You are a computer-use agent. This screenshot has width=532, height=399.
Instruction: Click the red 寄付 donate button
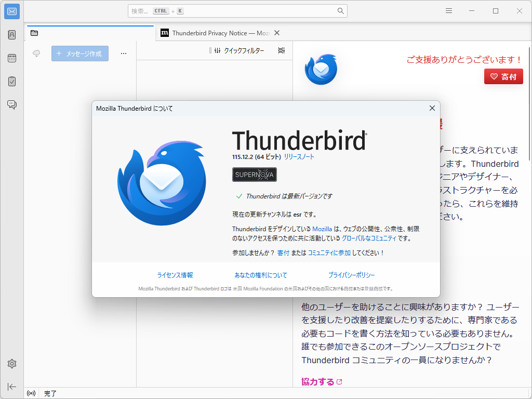[x=503, y=76]
